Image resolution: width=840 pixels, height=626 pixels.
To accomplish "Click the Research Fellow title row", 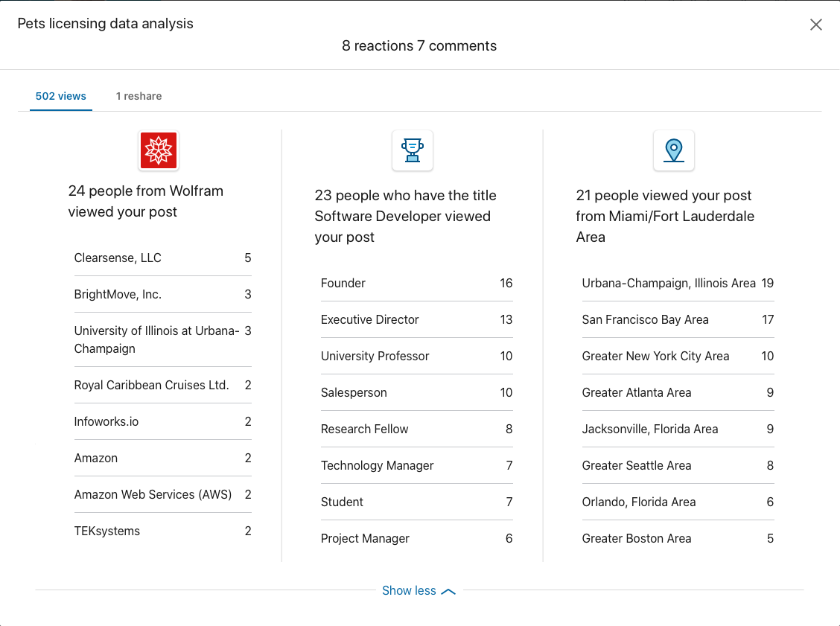I will click(x=417, y=429).
